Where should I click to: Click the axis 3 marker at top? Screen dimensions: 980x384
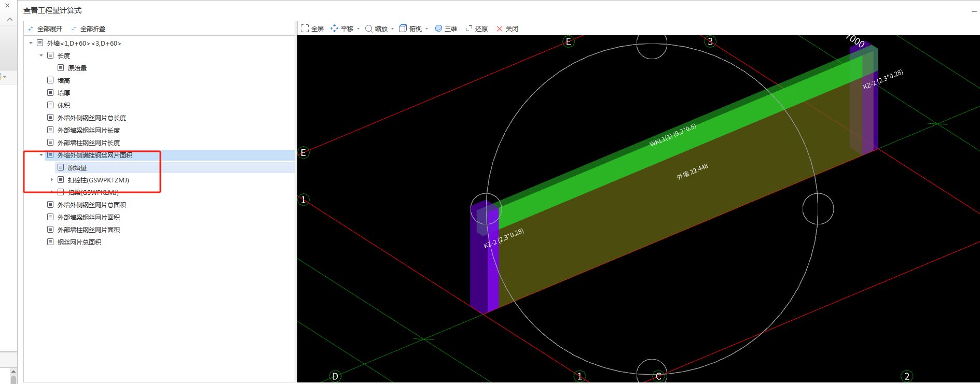coord(710,41)
